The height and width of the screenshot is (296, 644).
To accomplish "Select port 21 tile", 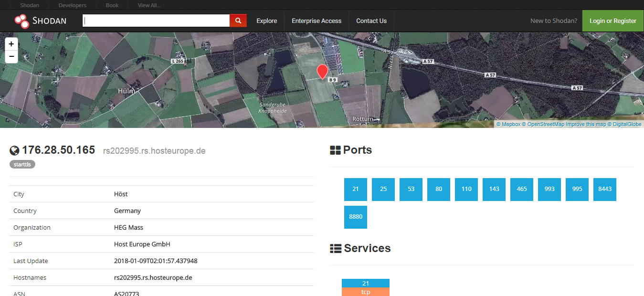I will pyautogui.click(x=356, y=189).
